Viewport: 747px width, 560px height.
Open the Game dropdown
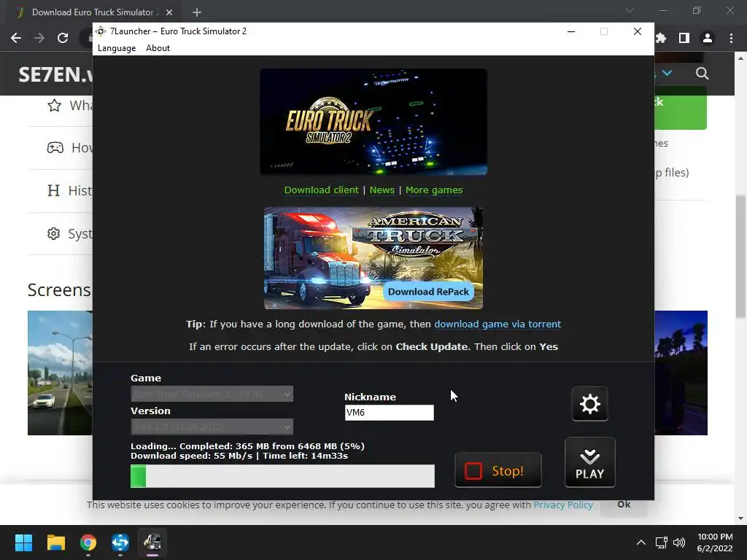pyautogui.click(x=212, y=394)
